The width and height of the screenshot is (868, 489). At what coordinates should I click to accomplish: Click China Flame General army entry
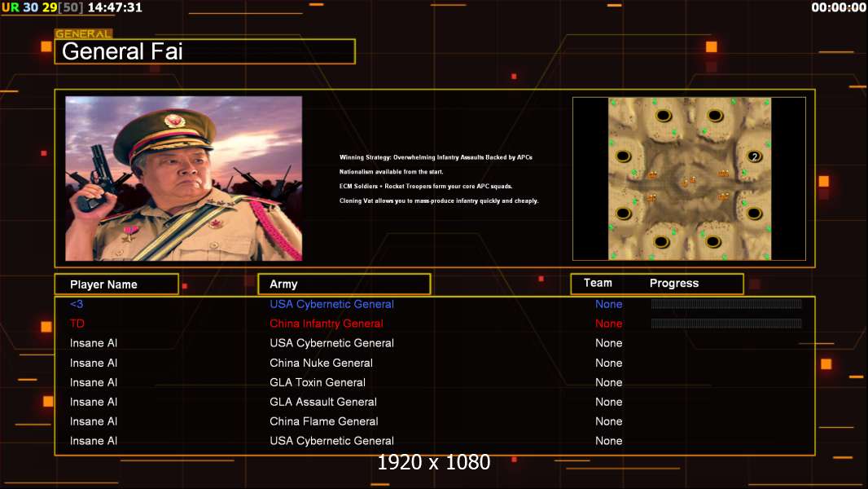tap(324, 421)
